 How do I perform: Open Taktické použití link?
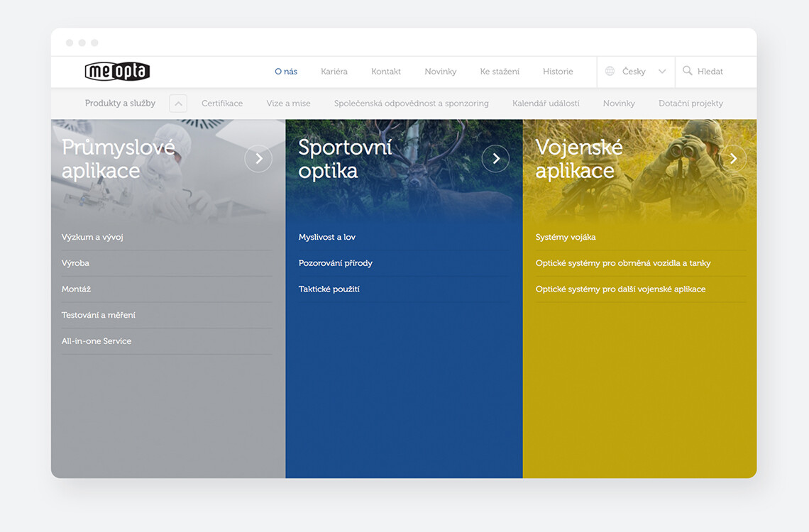coord(329,289)
